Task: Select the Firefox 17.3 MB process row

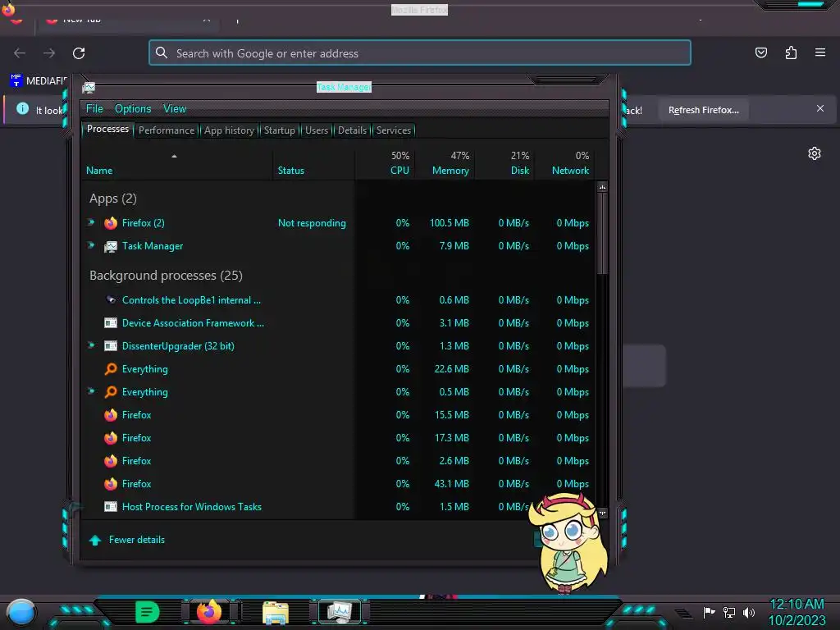Action: tap(338, 438)
